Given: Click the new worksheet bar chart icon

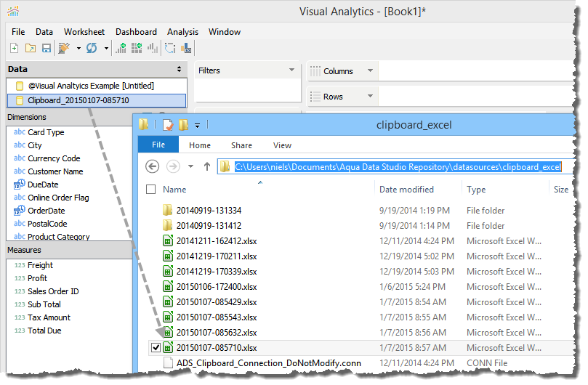Looking at the screenshot, I should coord(121,48).
